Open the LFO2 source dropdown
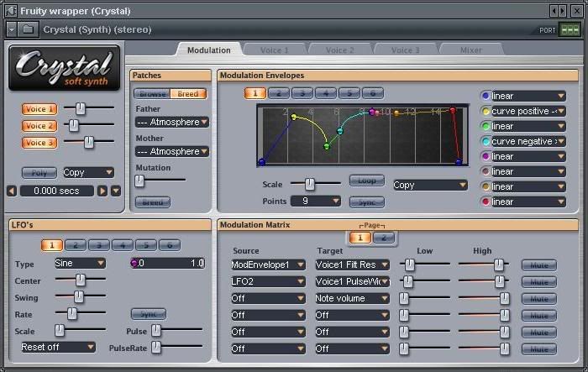The height and width of the screenshot is (372, 588). pyautogui.click(x=268, y=281)
